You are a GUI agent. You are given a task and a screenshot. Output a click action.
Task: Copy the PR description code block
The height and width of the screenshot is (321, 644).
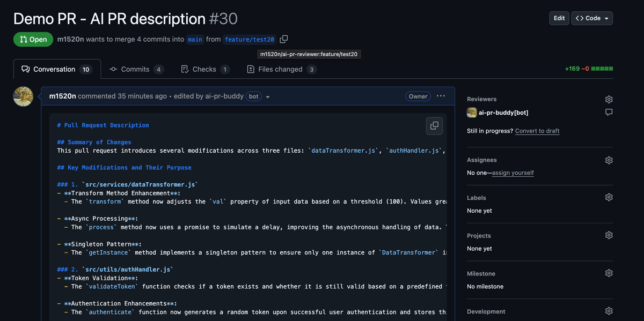click(434, 126)
